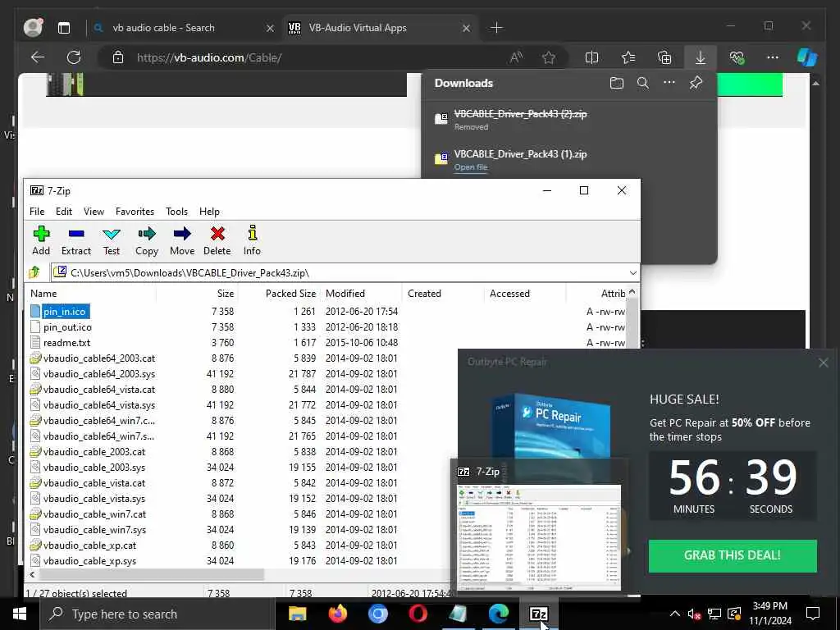Sort by the Name column header
Screen dimensions: 840x630
coord(91,294)
